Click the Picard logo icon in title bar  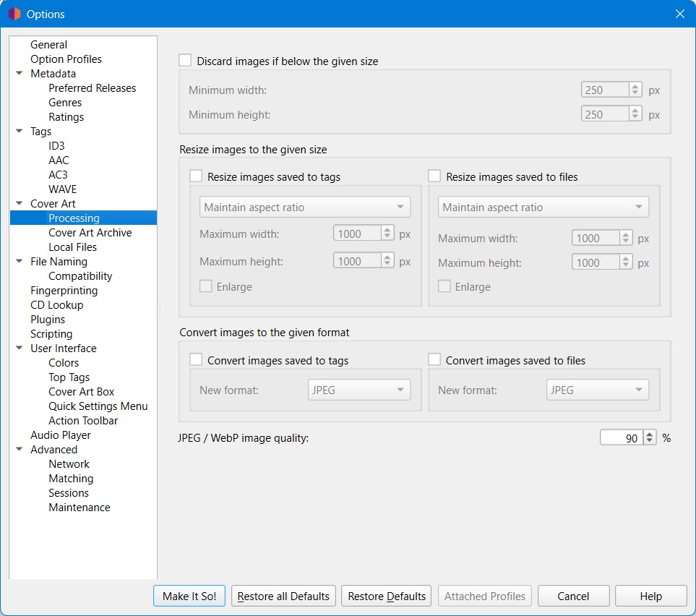click(14, 14)
